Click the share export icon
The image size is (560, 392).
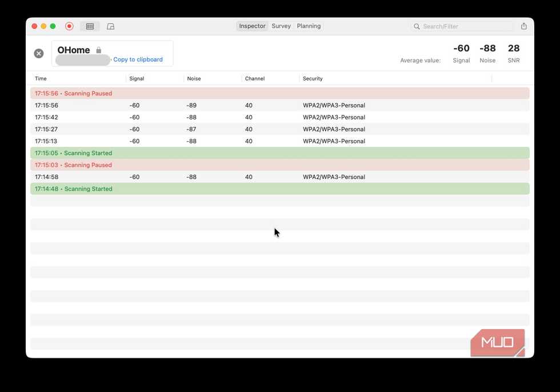523,26
